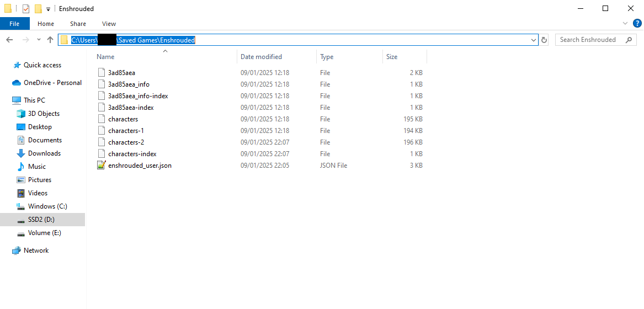
Task: Go back with the Back arrow
Action: coord(10,40)
